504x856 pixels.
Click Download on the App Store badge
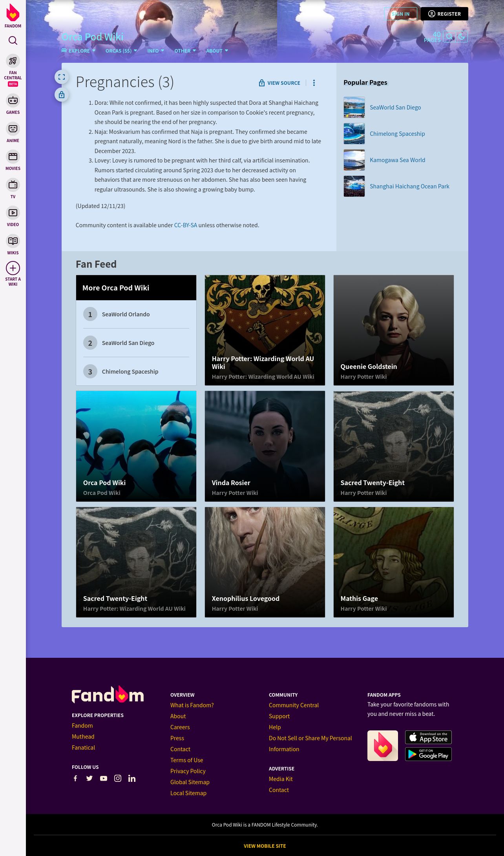pyautogui.click(x=428, y=737)
